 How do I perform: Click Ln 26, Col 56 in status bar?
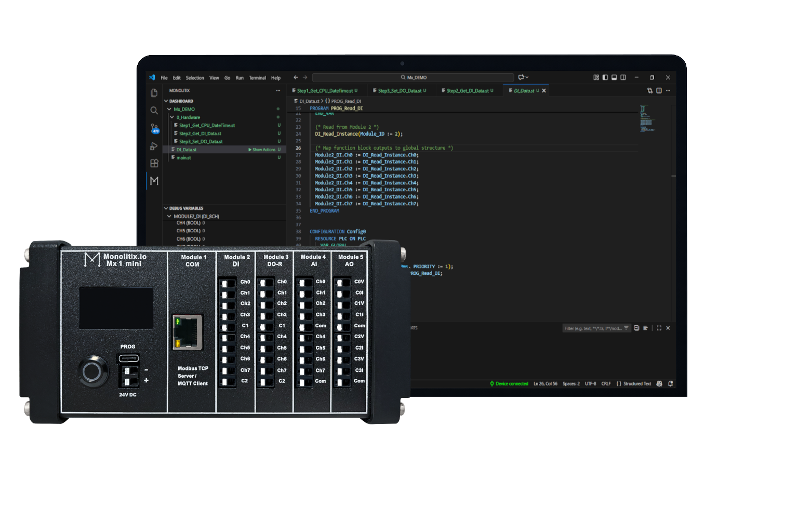pos(546,384)
